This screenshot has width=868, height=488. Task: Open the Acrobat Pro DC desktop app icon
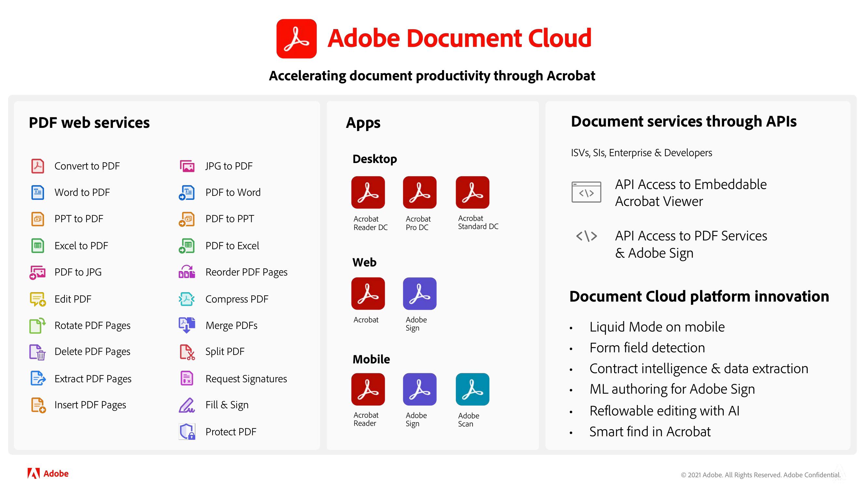pyautogui.click(x=420, y=192)
